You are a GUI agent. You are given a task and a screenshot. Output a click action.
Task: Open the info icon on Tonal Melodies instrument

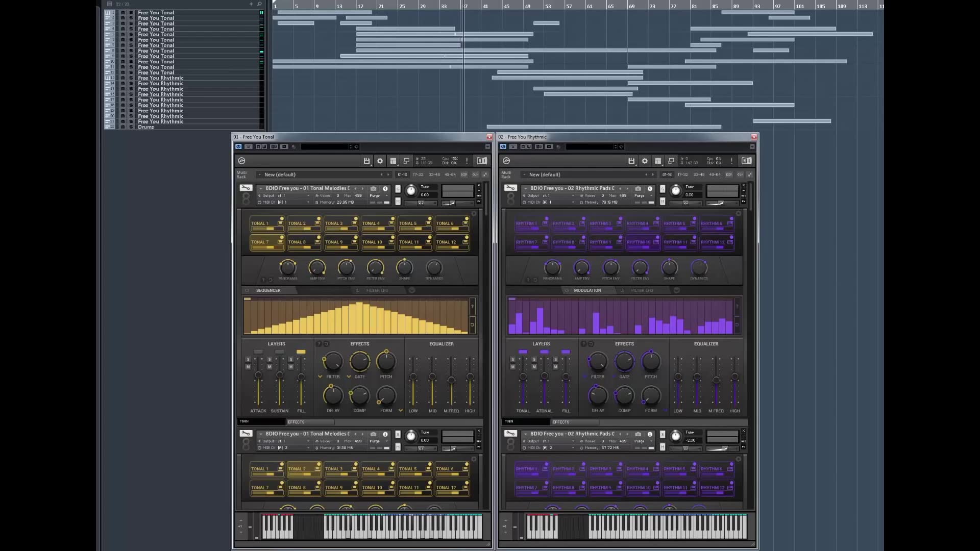385,188
